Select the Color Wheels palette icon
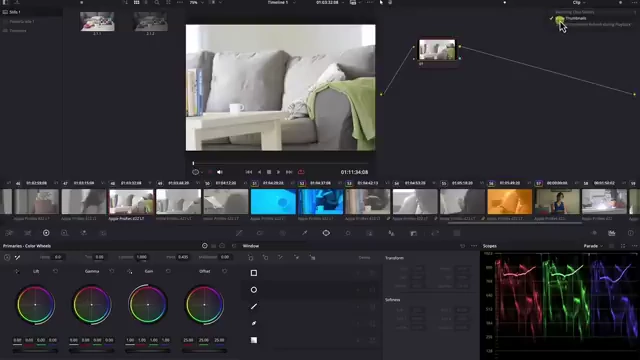The image size is (640, 360). point(46,233)
